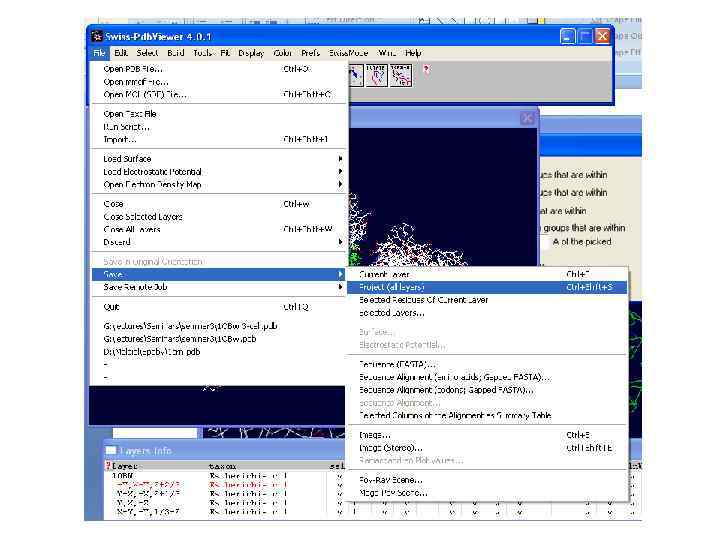Expand the Save Remote Job submenu arrow
This screenshot has width=720, height=540.
[x=340, y=287]
